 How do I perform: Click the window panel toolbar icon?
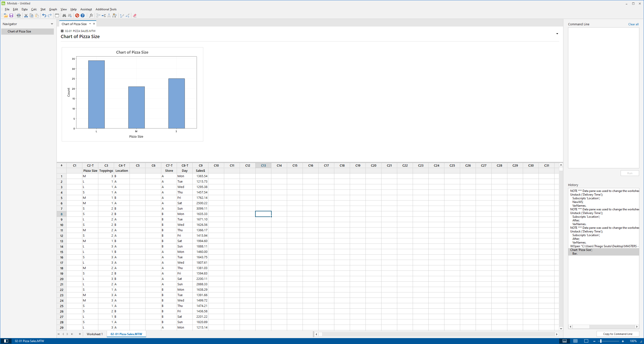coord(57,15)
